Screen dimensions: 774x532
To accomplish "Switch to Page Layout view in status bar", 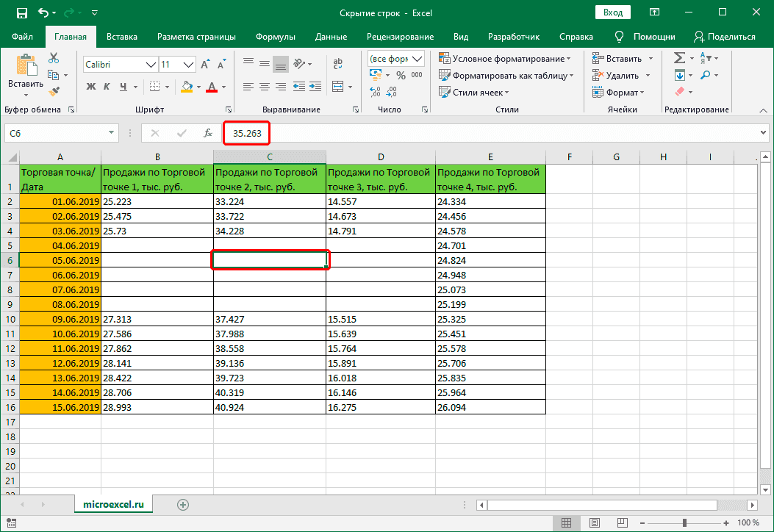I will coord(595,522).
